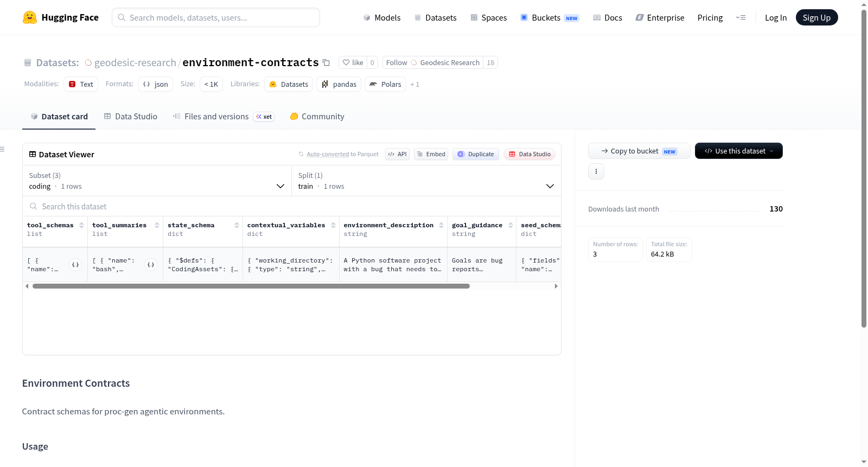Screen dimensions: 868x467
Task: Expand tool_summaries cell JSON braces icon
Action: click(x=151, y=265)
